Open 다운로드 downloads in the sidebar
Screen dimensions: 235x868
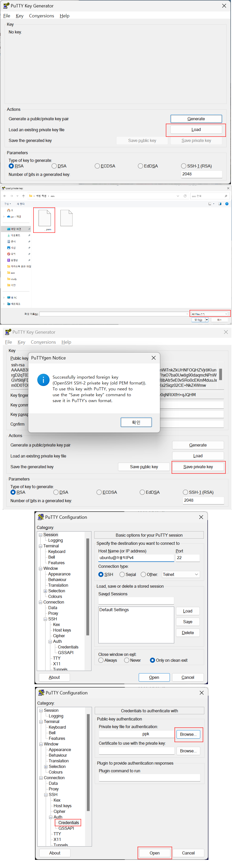[x=14, y=235]
